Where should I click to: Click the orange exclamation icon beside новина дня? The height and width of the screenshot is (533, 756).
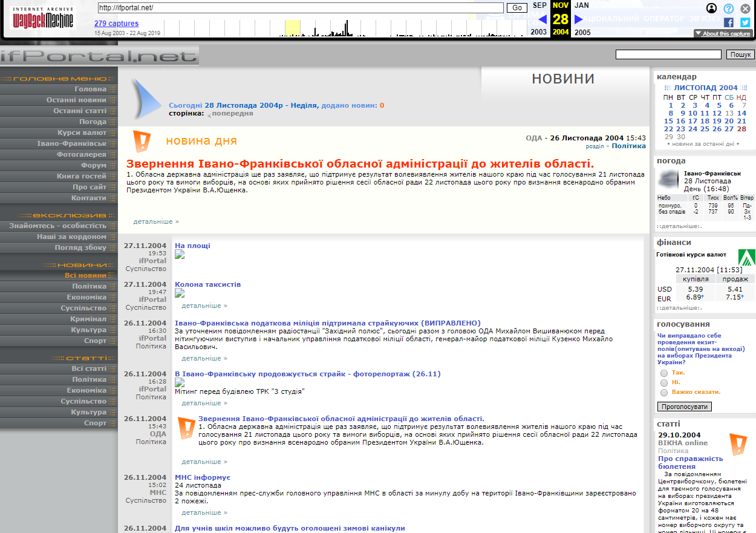click(142, 141)
